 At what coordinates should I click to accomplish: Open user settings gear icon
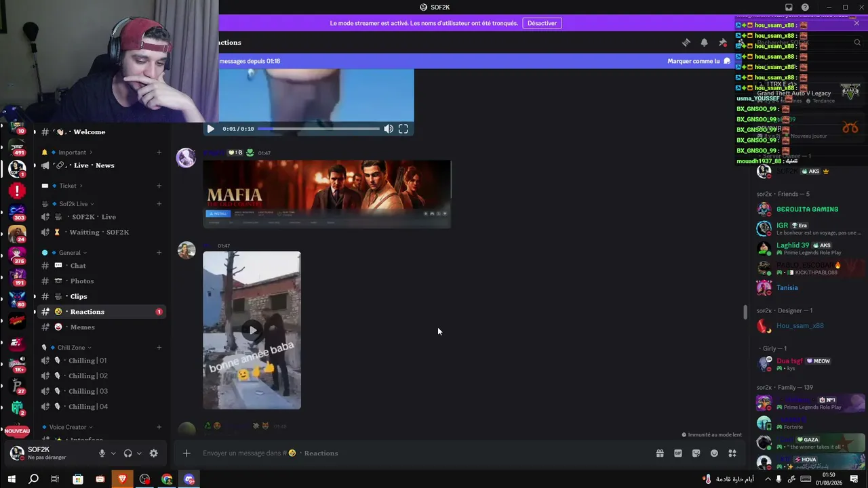153,453
